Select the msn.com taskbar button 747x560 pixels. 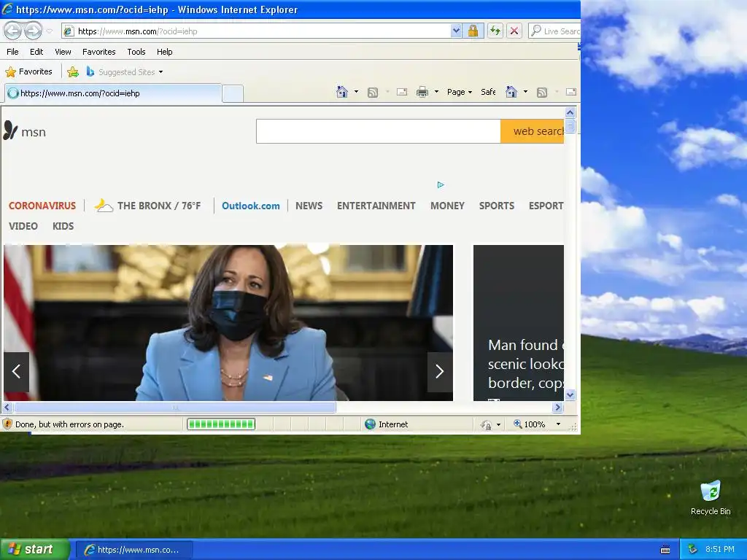(x=134, y=550)
